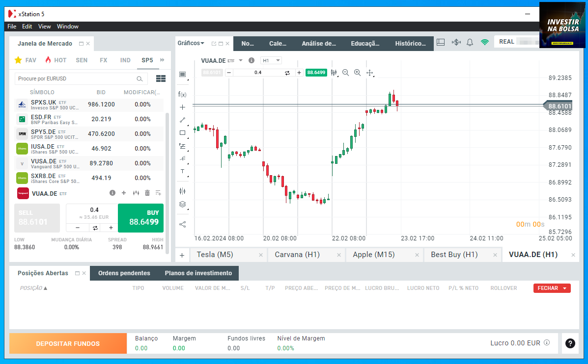Screen dimensions: 588x364
Task: Open the currency calculator icon
Action: (x=456, y=42)
